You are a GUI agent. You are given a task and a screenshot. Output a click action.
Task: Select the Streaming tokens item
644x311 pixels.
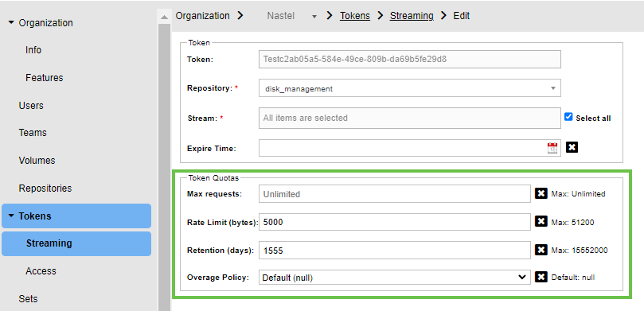[76, 243]
